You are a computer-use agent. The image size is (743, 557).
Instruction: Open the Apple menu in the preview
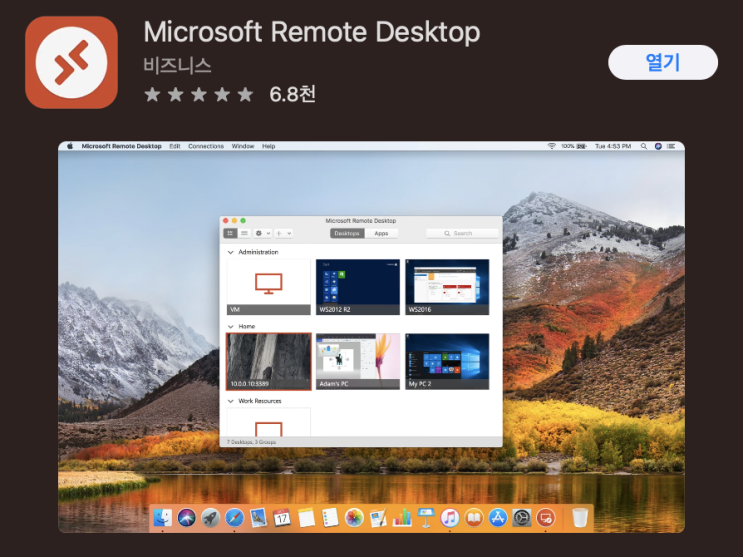(70, 146)
